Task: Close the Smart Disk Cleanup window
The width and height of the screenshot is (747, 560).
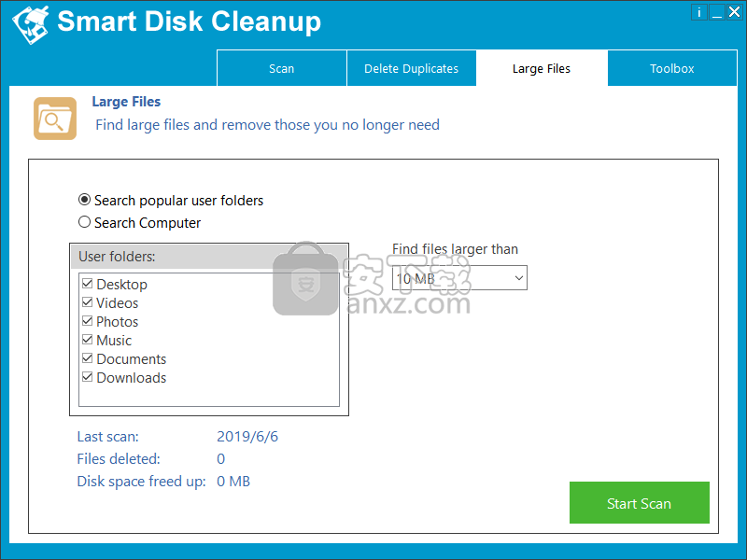Action: (x=734, y=12)
